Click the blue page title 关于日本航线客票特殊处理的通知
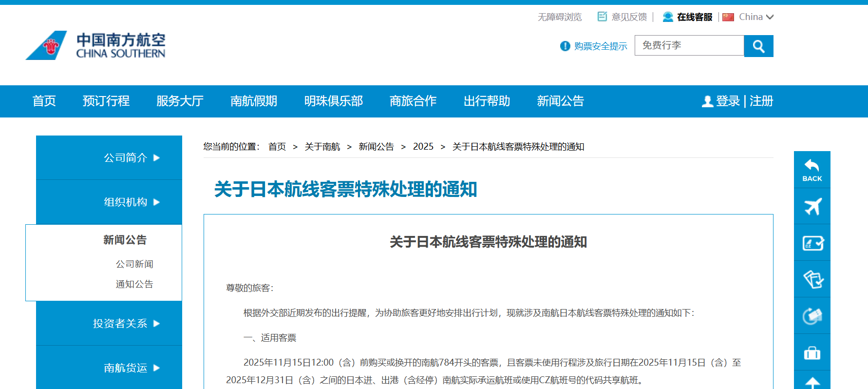Viewport: 868px width, 389px height. (346, 189)
